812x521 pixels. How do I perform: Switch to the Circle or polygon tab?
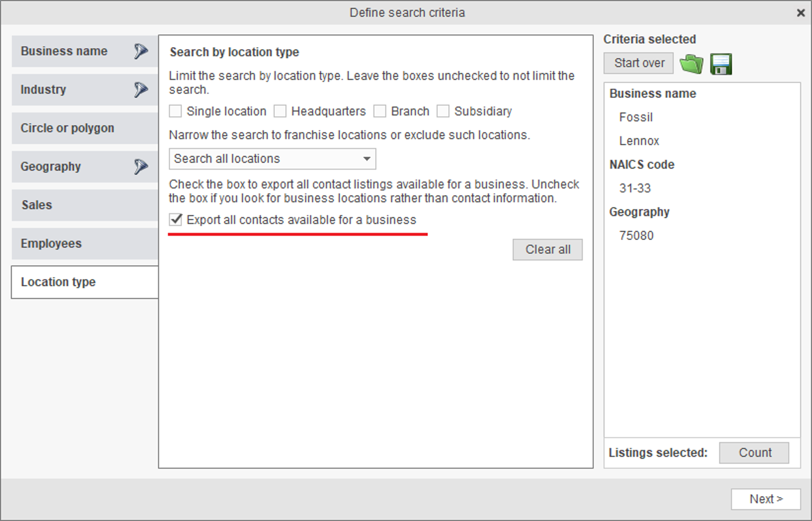[x=85, y=128]
